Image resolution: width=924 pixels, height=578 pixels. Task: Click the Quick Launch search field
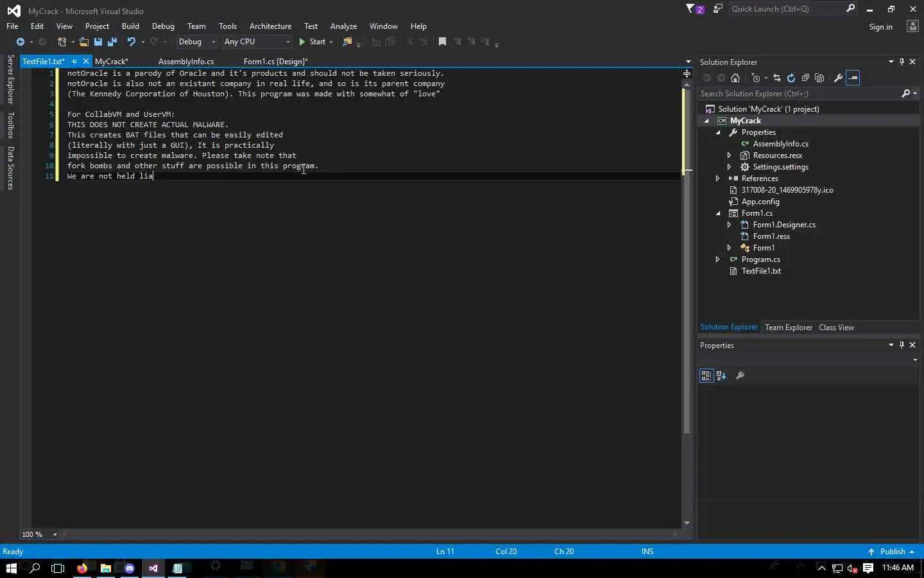click(x=788, y=9)
